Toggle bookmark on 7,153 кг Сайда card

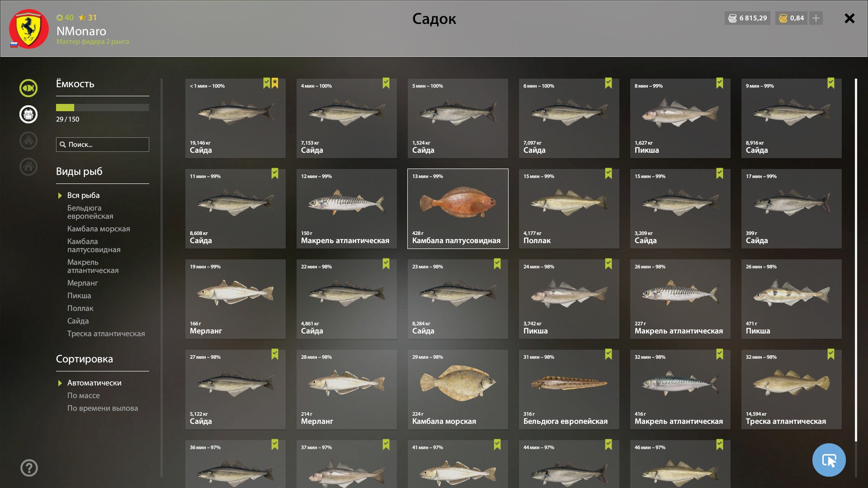(386, 83)
